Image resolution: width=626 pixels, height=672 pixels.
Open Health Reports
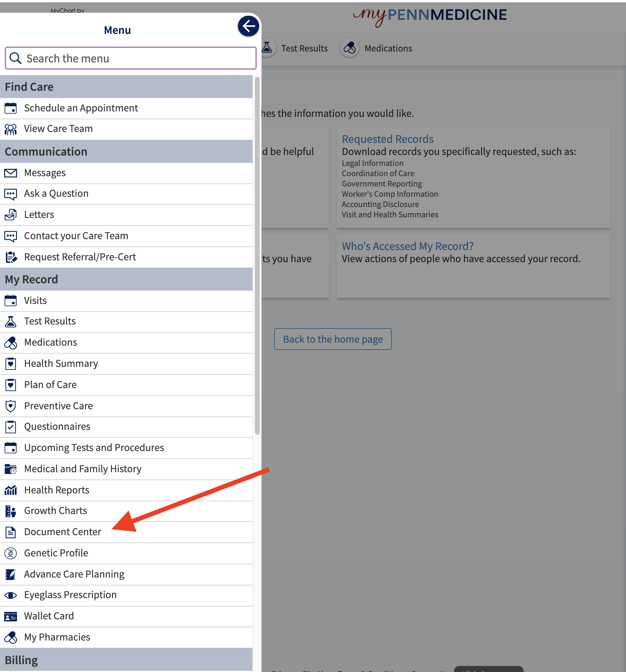[126, 490]
